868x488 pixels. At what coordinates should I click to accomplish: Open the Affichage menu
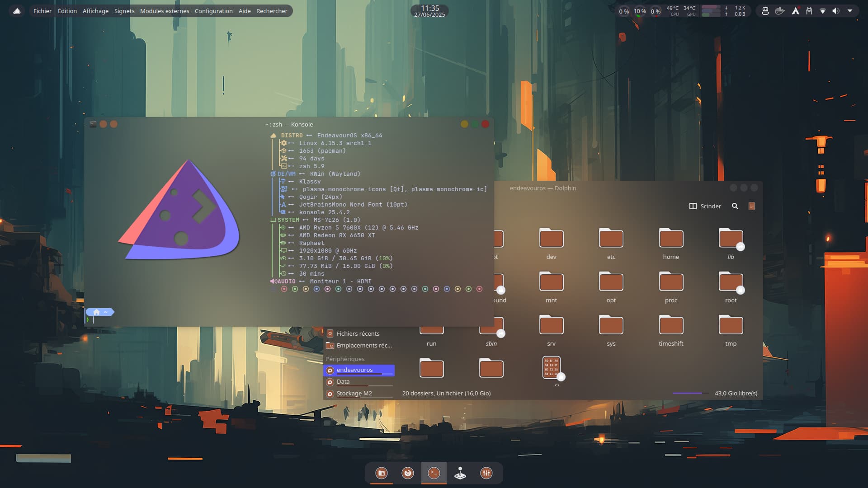pyautogui.click(x=95, y=11)
